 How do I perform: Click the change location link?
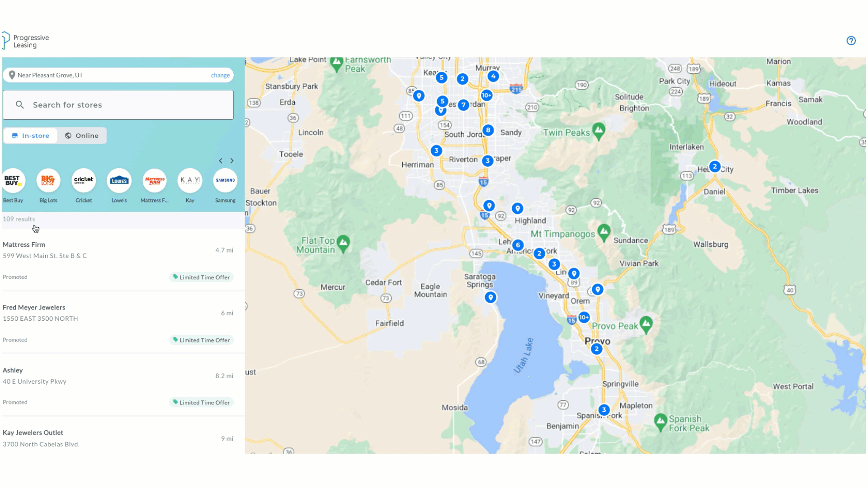(x=221, y=75)
